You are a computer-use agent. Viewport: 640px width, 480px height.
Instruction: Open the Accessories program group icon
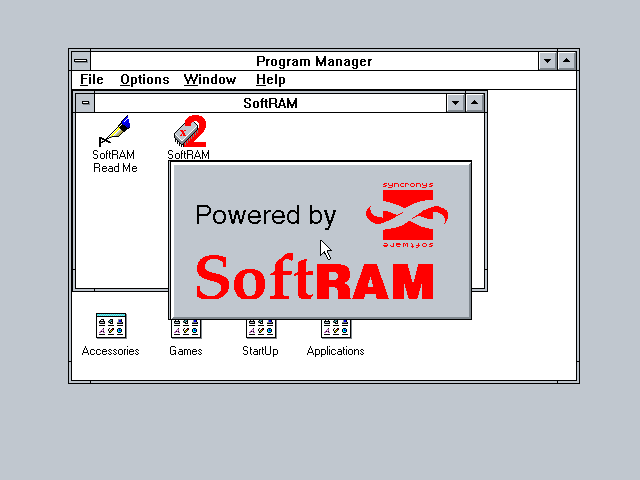111,326
